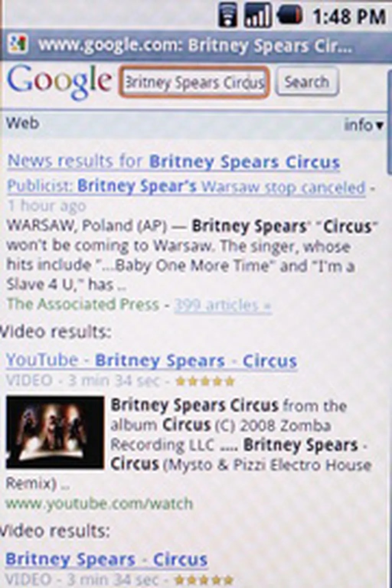Focus the Britney Spears Circus search field

pos(194,82)
